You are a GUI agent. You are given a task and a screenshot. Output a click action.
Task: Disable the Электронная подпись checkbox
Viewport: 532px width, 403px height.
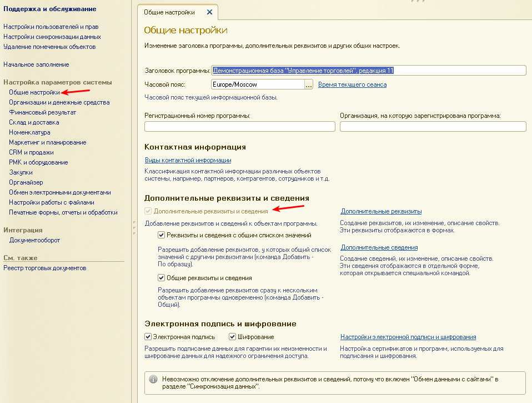point(148,337)
